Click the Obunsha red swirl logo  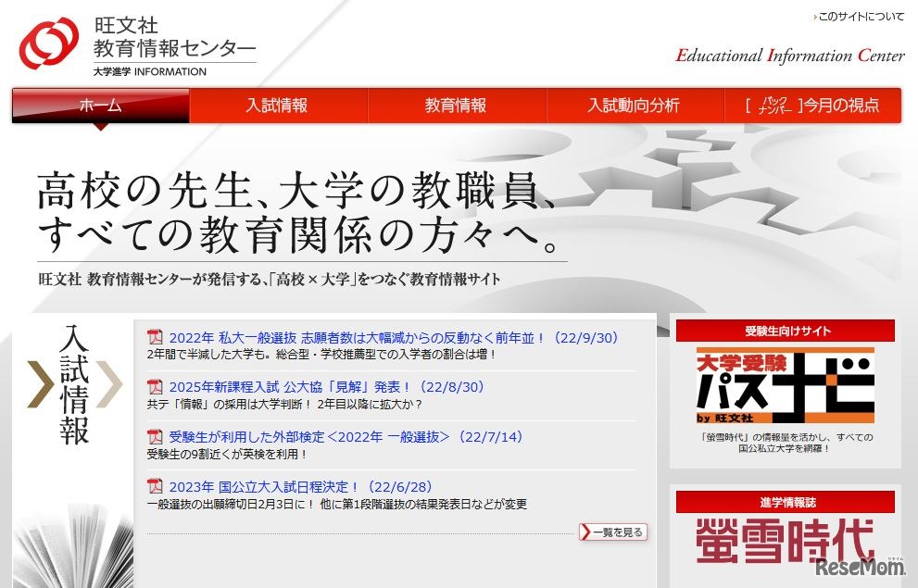(x=49, y=43)
